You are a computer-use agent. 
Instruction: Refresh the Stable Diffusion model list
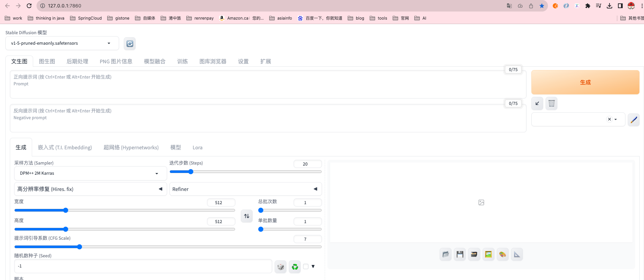coord(130,44)
